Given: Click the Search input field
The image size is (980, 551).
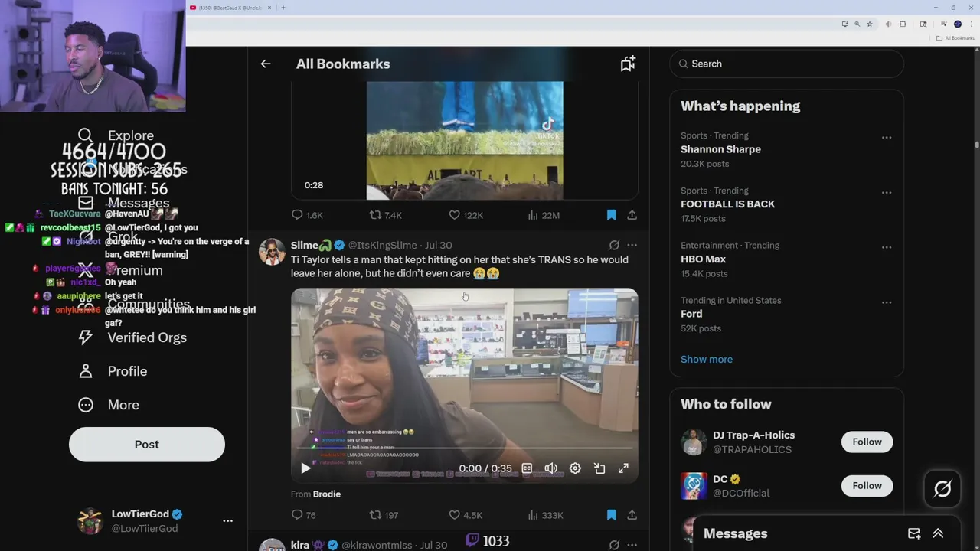Looking at the screenshot, I should point(787,64).
